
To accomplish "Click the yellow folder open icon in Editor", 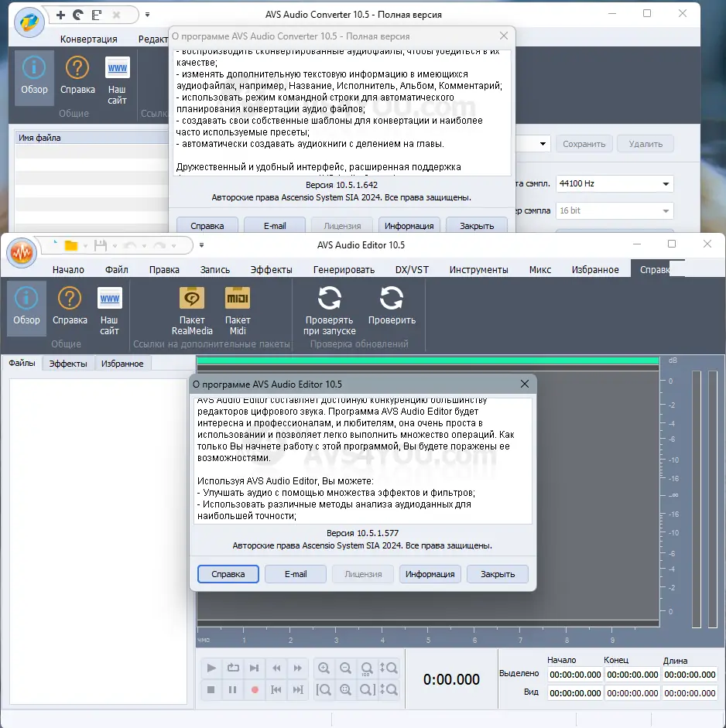I will tap(71, 245).
